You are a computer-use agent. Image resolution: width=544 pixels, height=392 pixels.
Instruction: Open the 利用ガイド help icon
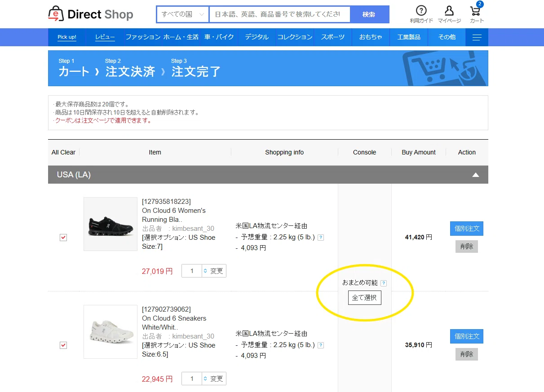[x=421, y=14]
